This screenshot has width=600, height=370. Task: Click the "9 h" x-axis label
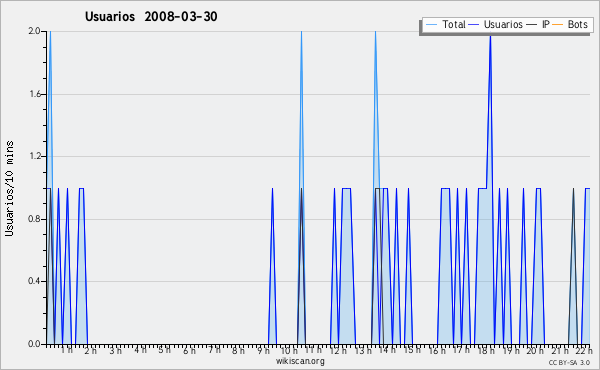click(x=263, y=350)
